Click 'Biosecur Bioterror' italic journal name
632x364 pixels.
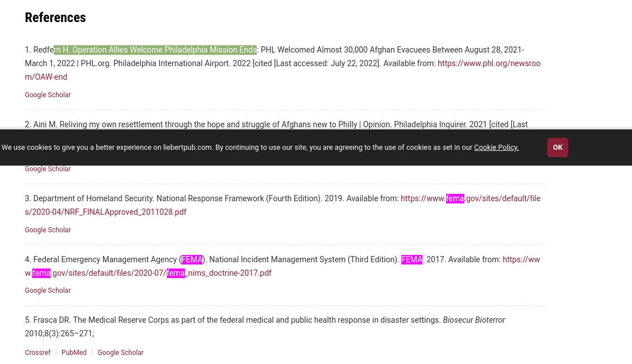click(x=474, y=320)
